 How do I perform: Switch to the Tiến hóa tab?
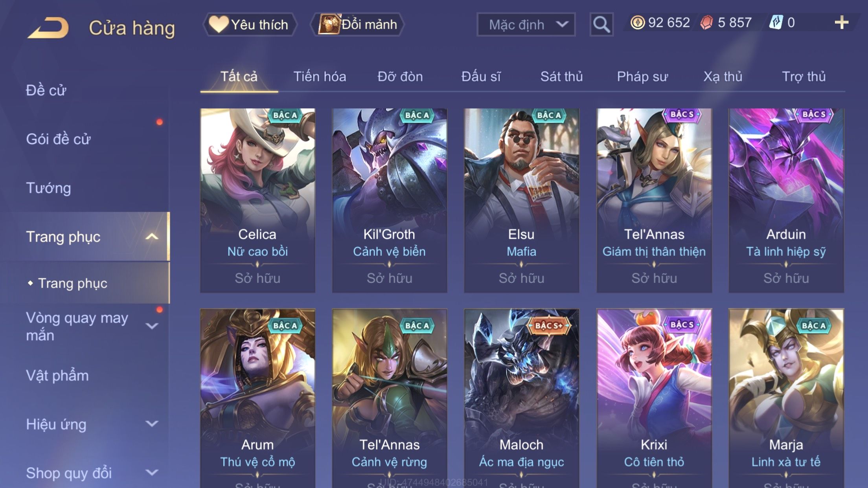(x=320, y=76)
